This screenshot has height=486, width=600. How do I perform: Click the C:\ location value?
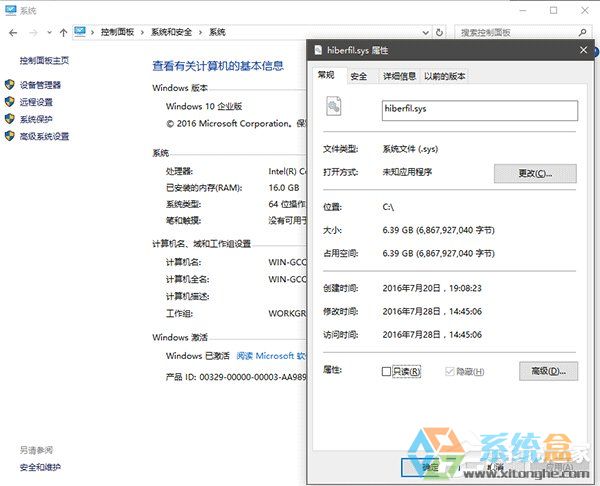(388, 207)
